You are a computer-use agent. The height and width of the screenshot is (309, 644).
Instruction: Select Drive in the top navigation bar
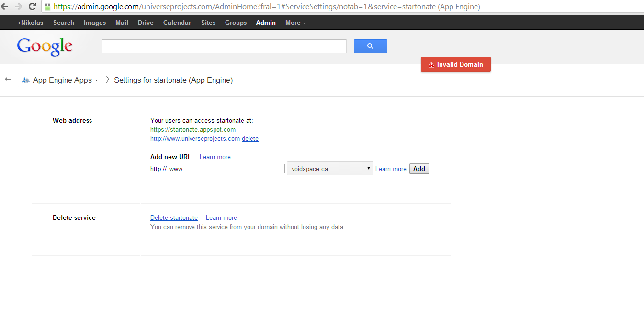(146, 23)
